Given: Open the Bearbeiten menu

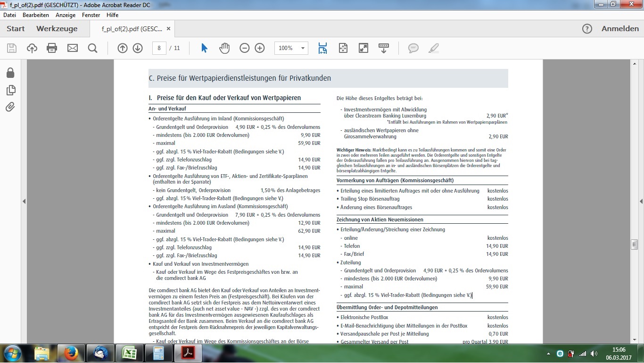Looking at the screenshot, I should click(x=36, y=15).
